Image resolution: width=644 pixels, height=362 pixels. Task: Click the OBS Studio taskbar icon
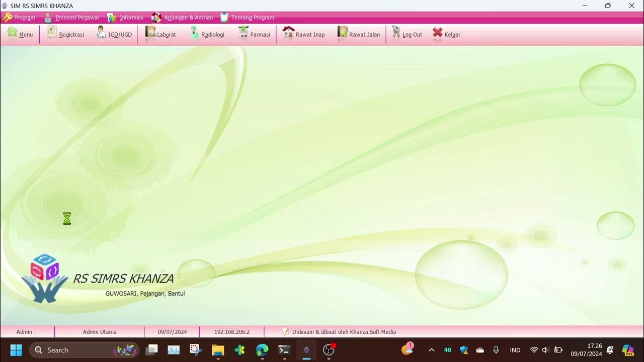pos(329,350)
